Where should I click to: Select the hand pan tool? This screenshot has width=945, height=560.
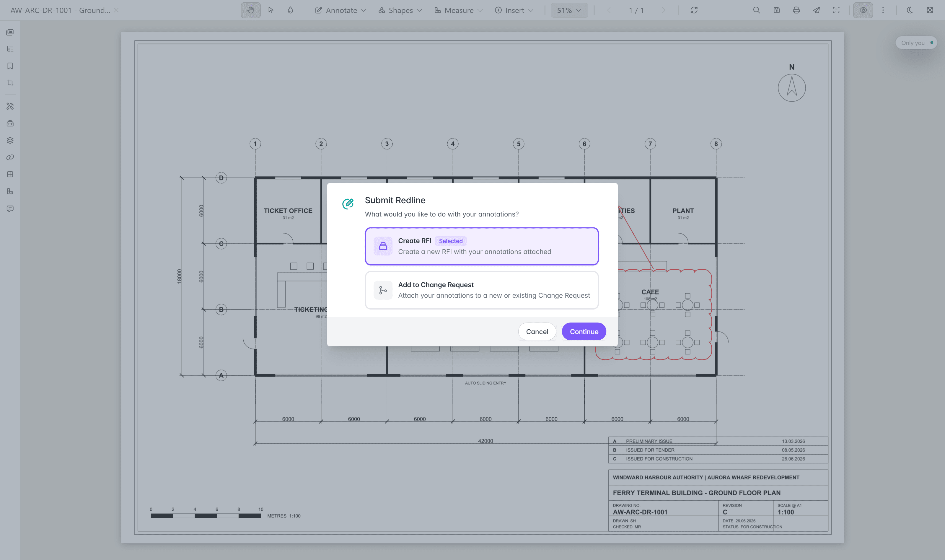click(250, 10)
